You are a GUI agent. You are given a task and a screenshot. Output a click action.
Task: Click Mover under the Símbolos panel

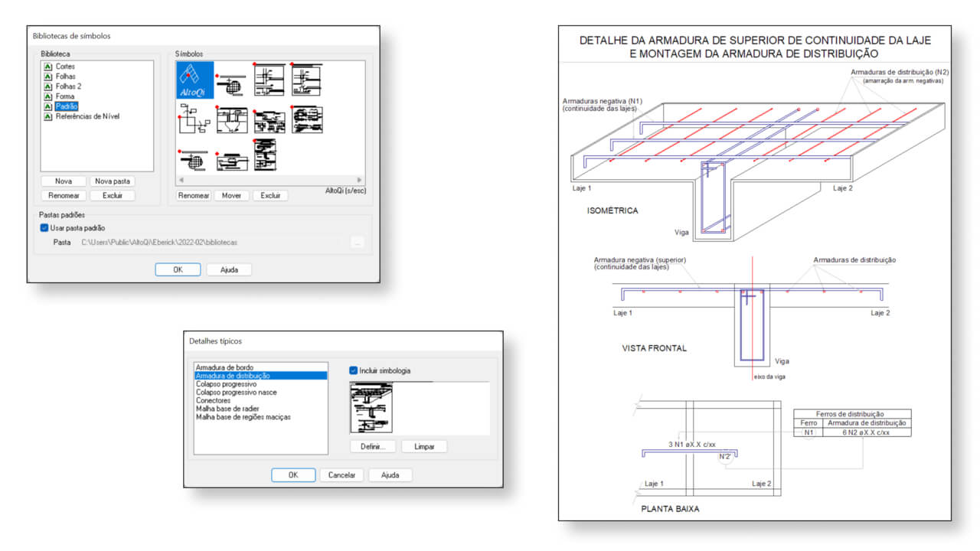coord(231,196)
